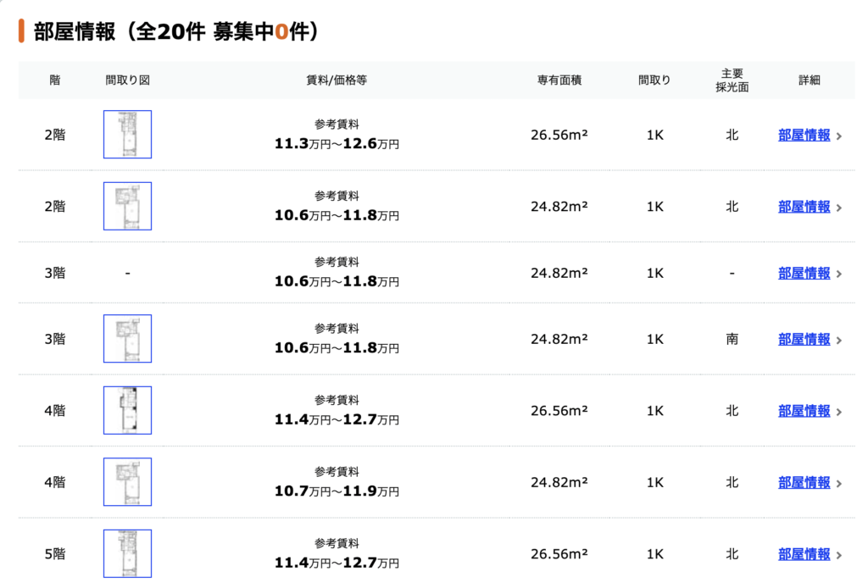Select the 専有面積 column header

(x=559, y=80)
